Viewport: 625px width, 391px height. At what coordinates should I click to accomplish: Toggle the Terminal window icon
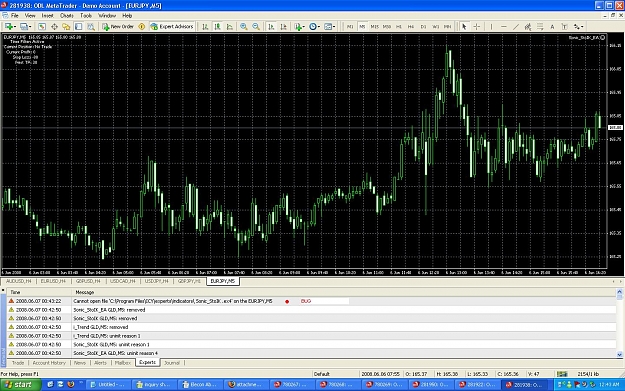tap(79, 26)
